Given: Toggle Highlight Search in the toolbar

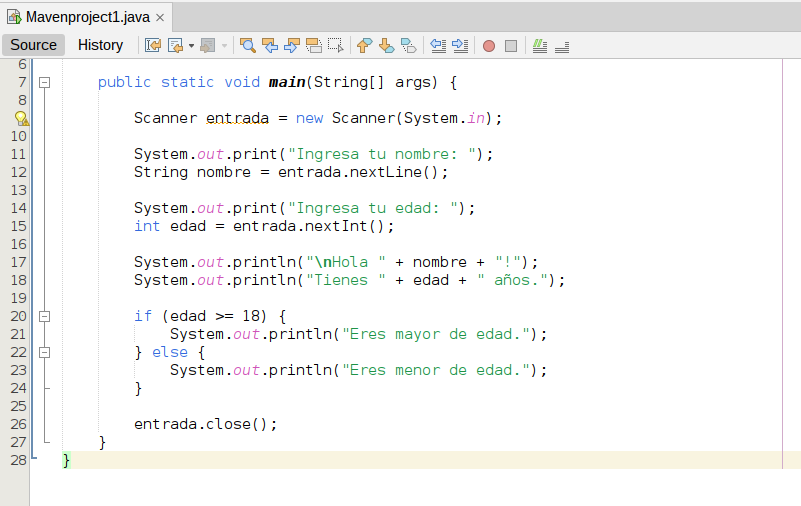Looking at the screenshot, I should [x=314, y=45].
